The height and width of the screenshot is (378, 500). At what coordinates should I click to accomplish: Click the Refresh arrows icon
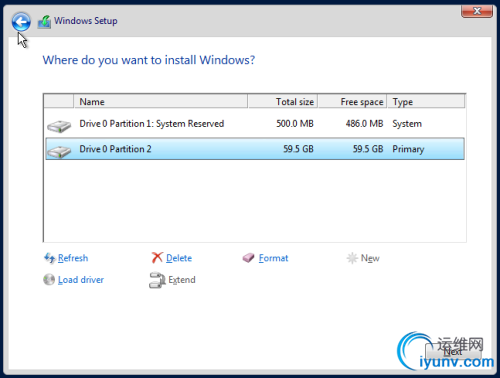click(x=50, y=258)
